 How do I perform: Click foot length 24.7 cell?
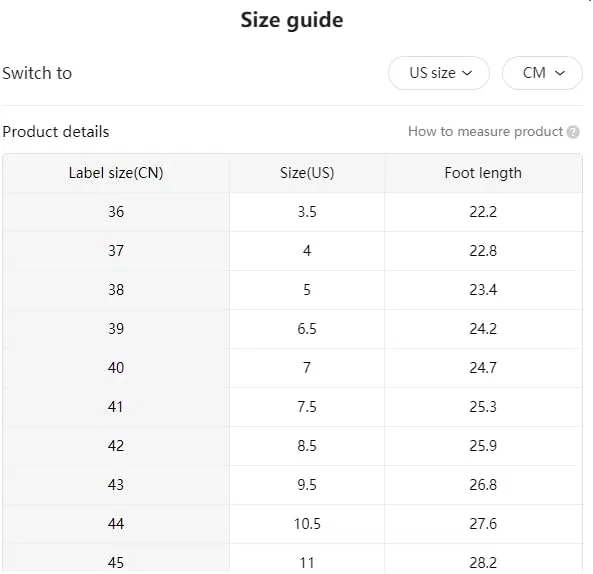483,368
